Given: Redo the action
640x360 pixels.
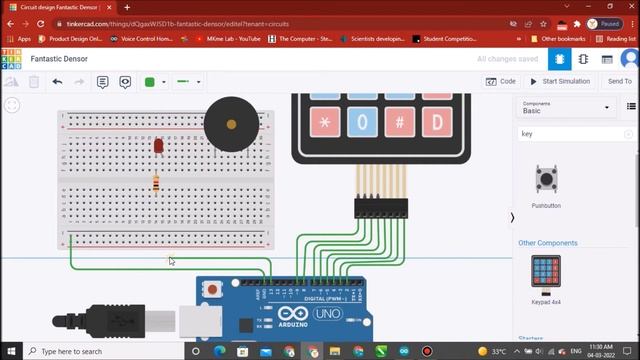Looking at the screenshot, I should coord(79,82).
